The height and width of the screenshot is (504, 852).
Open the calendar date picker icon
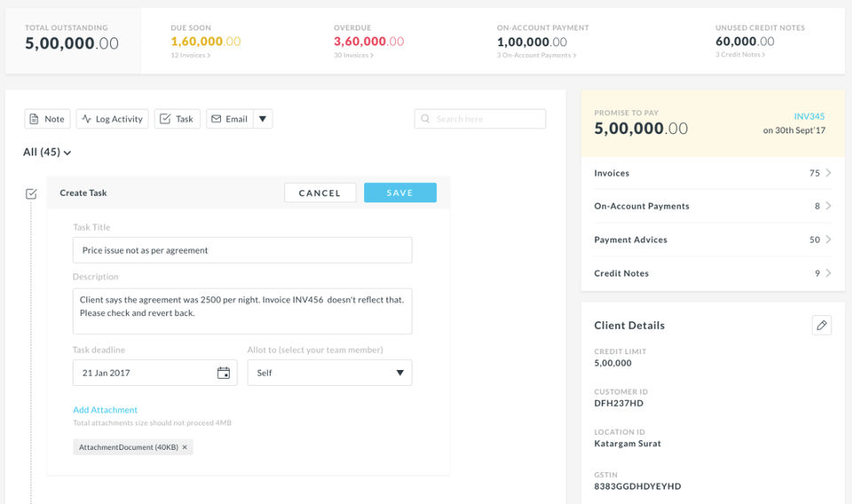224,373
